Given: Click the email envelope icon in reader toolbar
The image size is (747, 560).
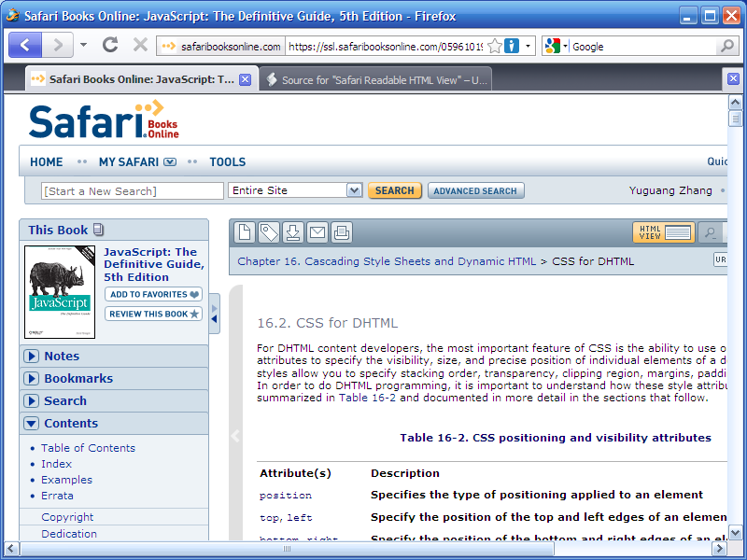Looking at the screenshot, I should (317, 232).
